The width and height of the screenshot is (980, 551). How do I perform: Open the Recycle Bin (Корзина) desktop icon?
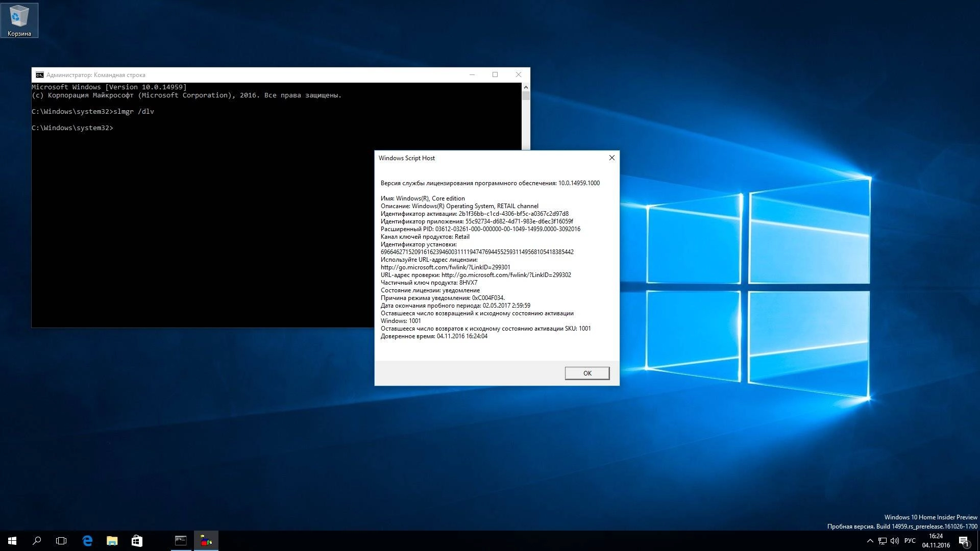click(19, 20)
